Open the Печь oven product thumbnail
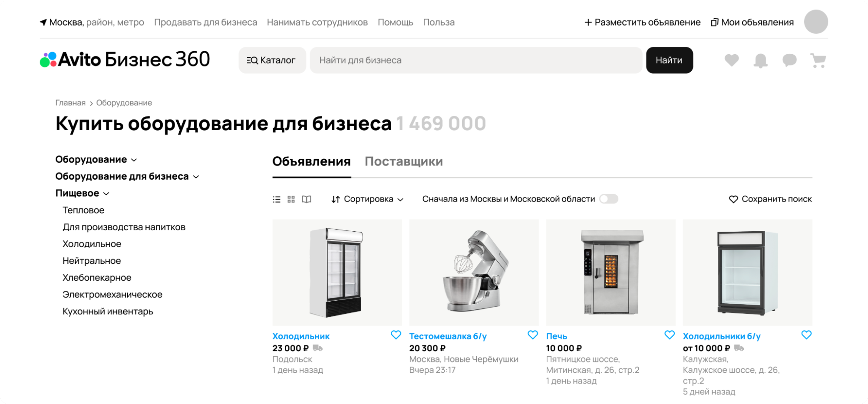Screen dimensions: 868x404 click(x=611, y=273)
